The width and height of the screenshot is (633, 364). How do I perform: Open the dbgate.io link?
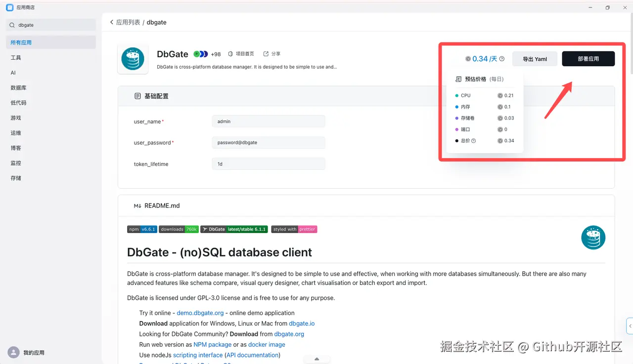pos(302,324)
